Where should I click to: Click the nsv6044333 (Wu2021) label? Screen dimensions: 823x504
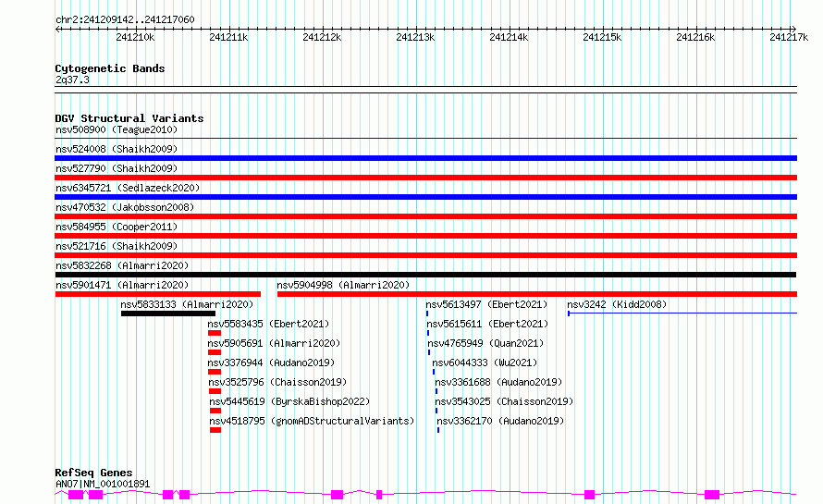(x=485, y=363)
